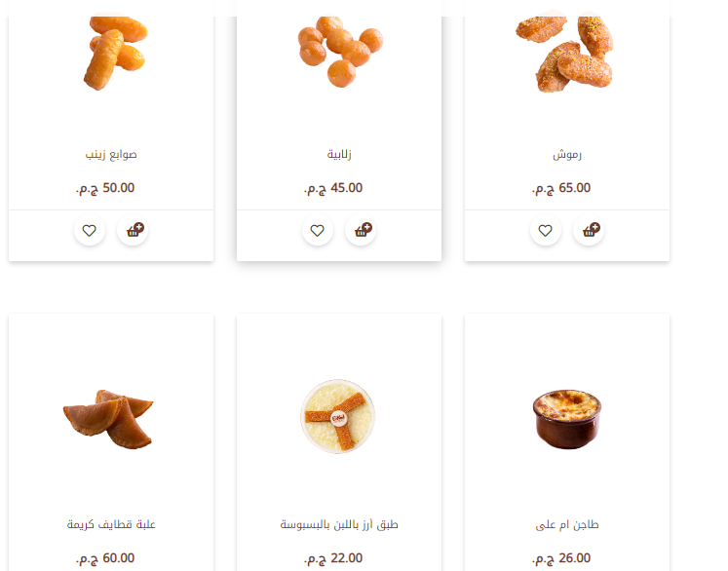Add رموش to the shopping basket
728x571 pixels.
coord(589,230)
